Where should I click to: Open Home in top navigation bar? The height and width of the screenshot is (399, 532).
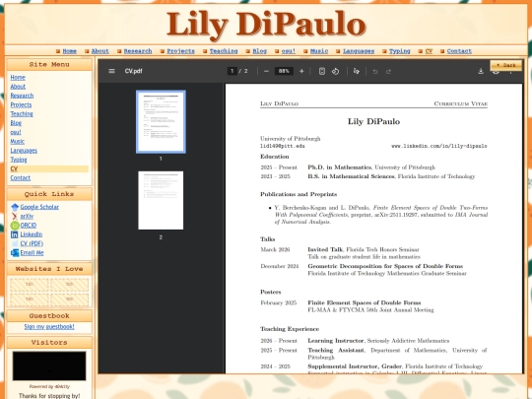(70, 51)
